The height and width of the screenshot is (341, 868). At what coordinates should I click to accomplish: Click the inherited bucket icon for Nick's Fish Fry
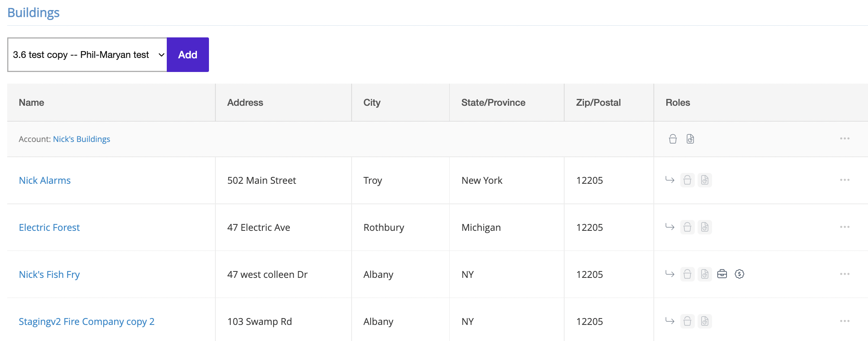click(x=688, y=274)
